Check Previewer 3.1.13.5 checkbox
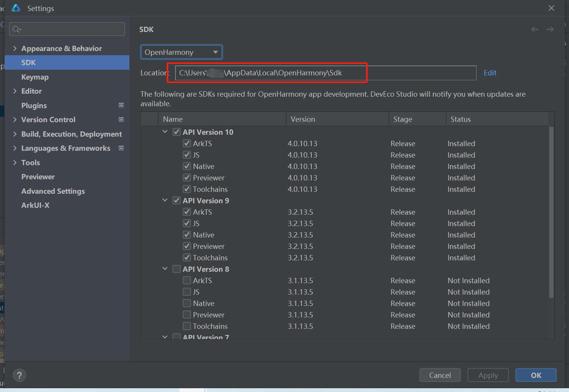Viewport: 569px width, 392px height. (x=187, y=315)
